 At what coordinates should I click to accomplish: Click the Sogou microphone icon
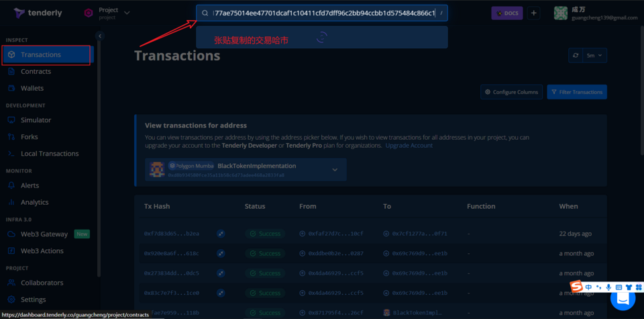608,287
